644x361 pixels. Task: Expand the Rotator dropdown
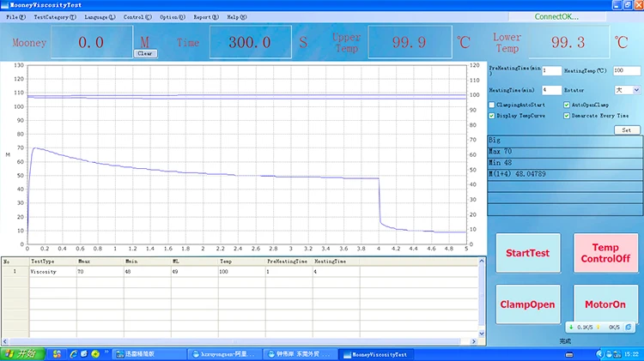click(x=635, y=89)
